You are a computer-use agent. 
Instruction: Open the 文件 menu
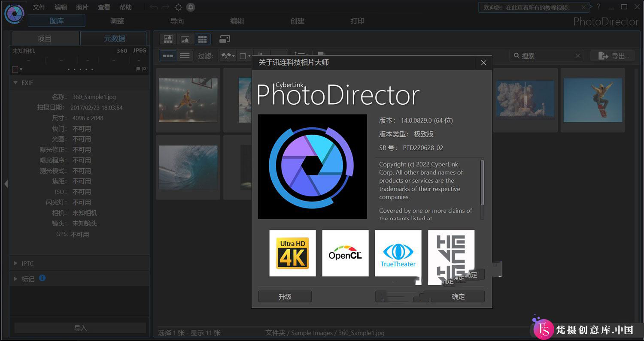39,7
